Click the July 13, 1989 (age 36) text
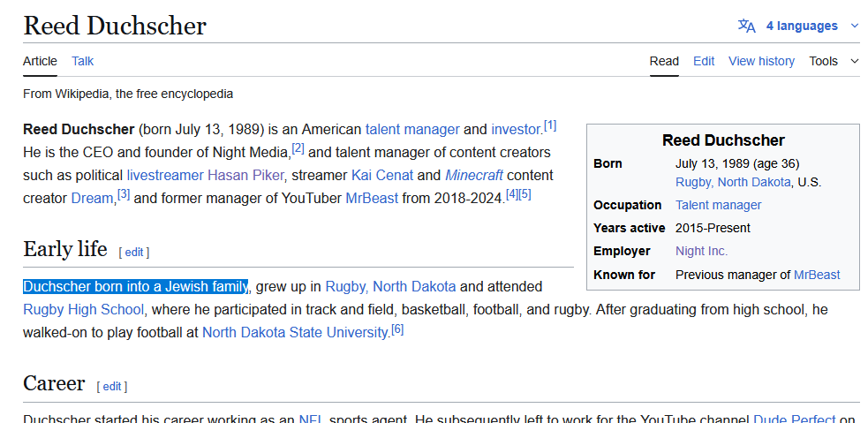 pos(737,163)
